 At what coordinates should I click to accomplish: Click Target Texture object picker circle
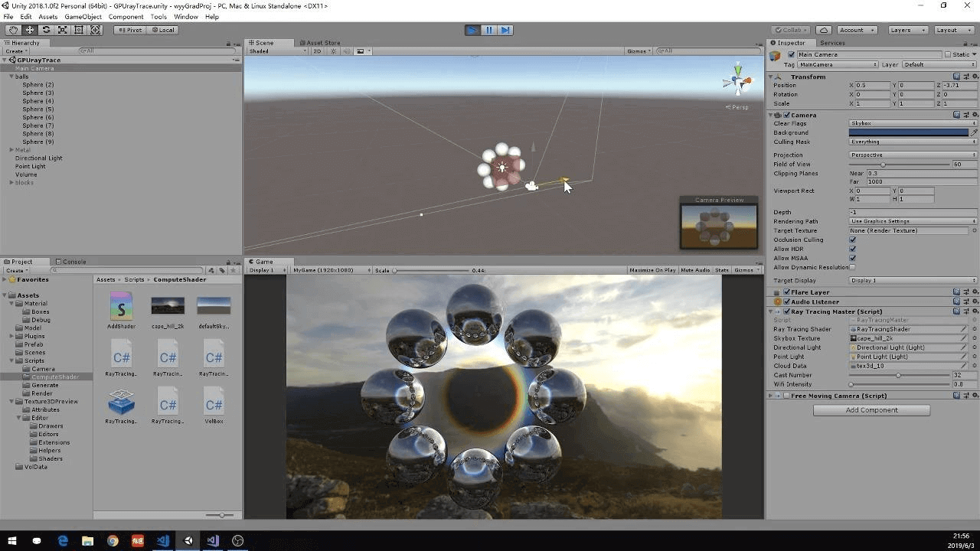point(974,230)
